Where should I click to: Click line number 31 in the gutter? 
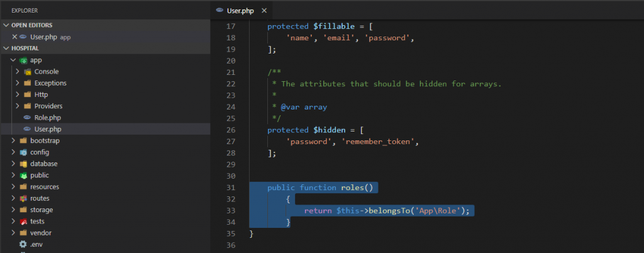pyautogui.click(x=230, y=188)
